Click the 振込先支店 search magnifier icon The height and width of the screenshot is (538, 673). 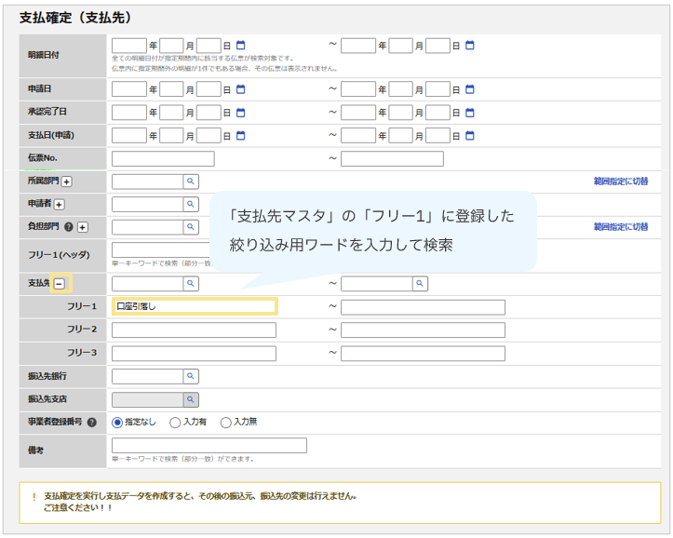point(191,399)
